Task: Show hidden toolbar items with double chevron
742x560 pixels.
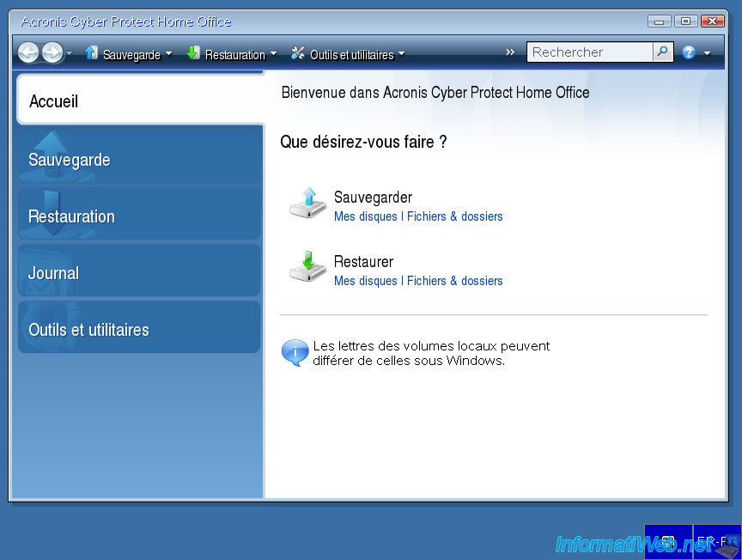Action: click(x=510, y=52)
